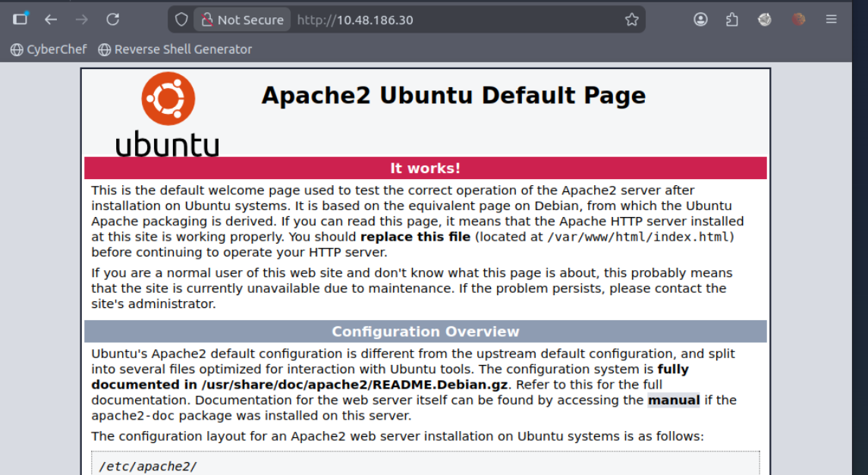This screenshot has height=475, width=868.
Task: Click the red round extension icon
Action: 798,20
